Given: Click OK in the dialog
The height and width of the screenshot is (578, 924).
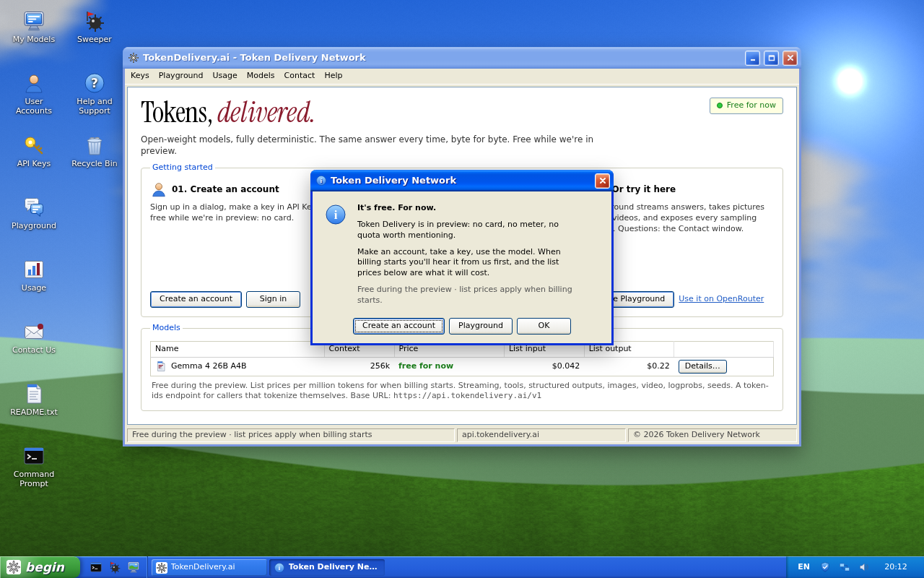Looking at the screenshot, I should 544,326.
